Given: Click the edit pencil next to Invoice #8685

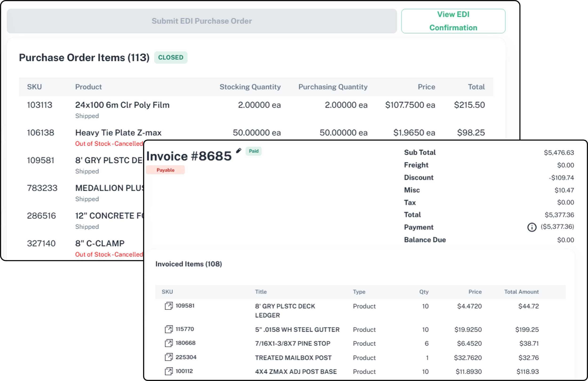Looking at the screenshot, I should coord(238,151).
